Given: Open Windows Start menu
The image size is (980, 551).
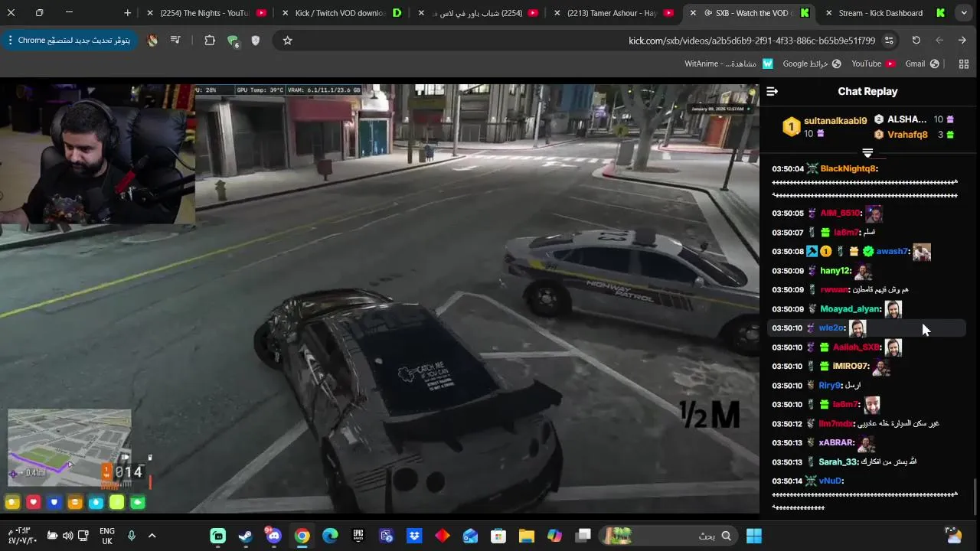Looking at the screenshot, I should click(x=754, y=536).
